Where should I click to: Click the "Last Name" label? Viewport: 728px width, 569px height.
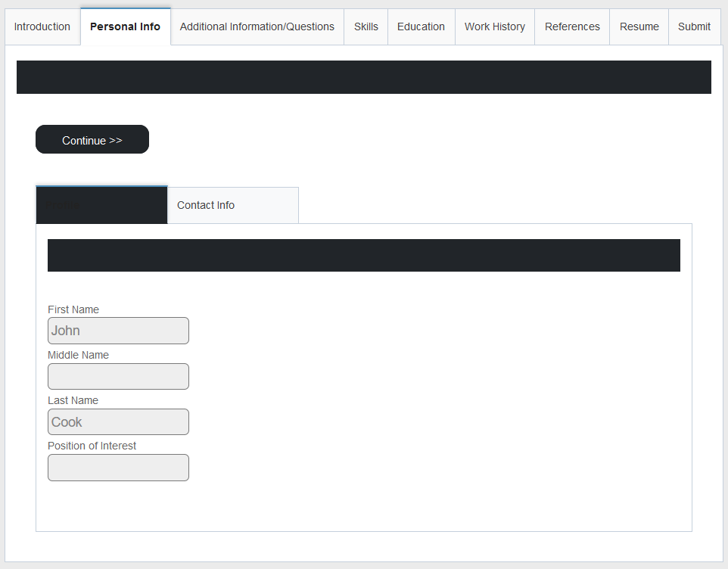[x=73, y=400]
